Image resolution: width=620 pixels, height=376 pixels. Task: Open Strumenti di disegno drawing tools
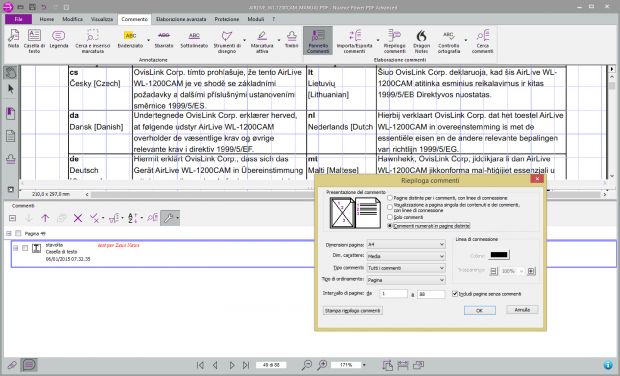coord(227,41)
